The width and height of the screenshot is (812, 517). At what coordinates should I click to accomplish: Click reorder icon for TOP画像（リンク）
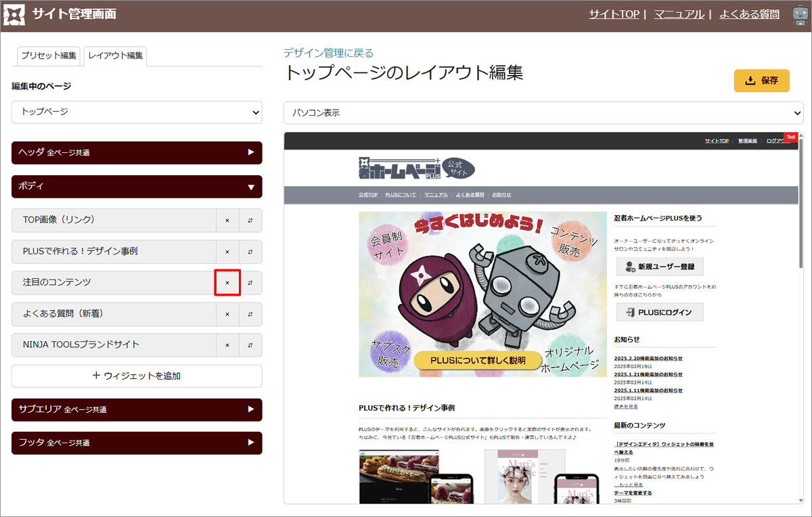point(250,221)
